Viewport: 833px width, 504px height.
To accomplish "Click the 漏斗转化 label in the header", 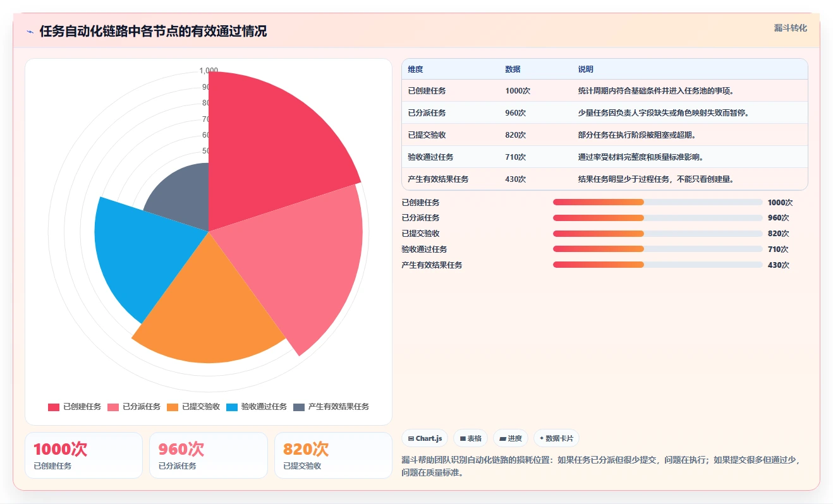I will pyautogui.click(x=791, y=28).
